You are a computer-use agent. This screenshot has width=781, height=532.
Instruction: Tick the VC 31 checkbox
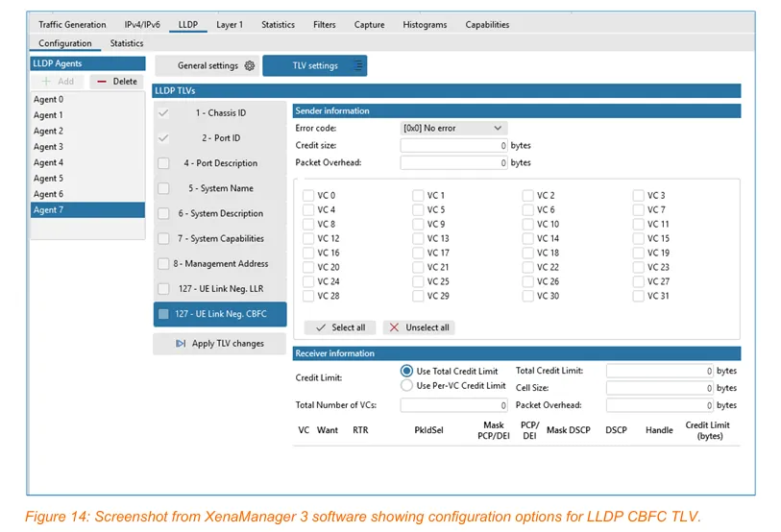click(638, 296)
